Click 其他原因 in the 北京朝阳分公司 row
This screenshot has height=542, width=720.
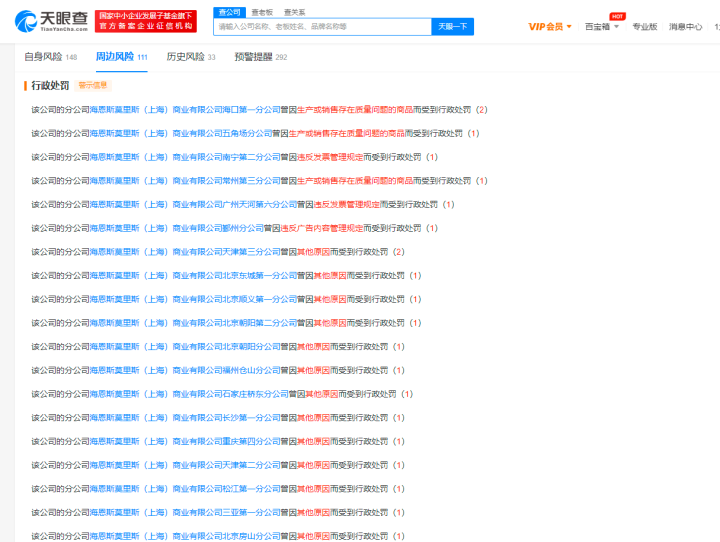[314, 346]
